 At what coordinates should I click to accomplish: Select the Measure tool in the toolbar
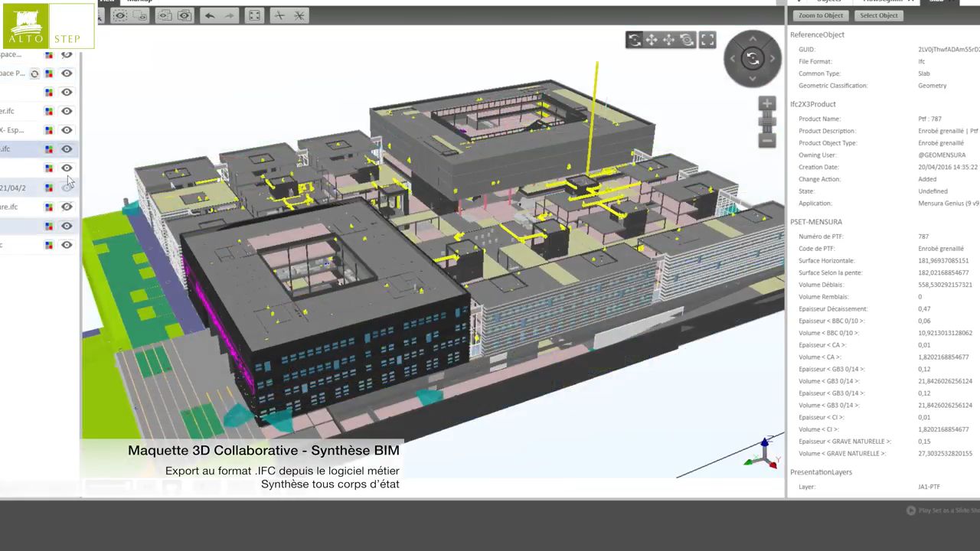click(279, 15)
